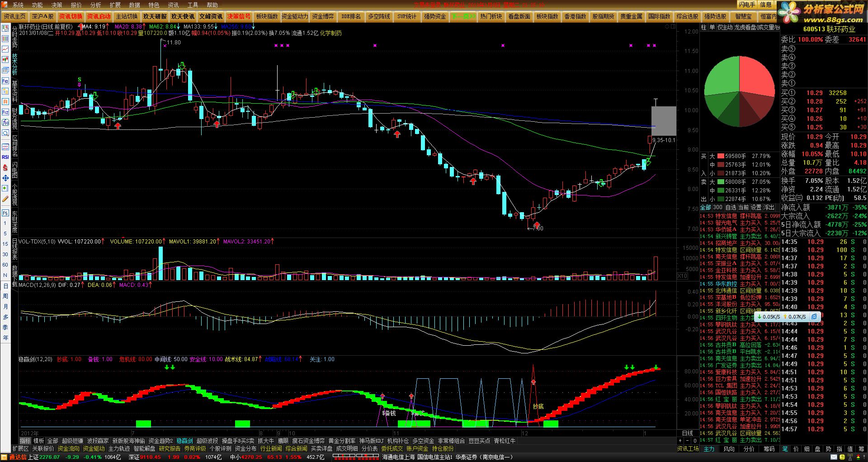Click the 资讯切换 toolbar button
Screen dimensions: 868x462
(71, 16)
